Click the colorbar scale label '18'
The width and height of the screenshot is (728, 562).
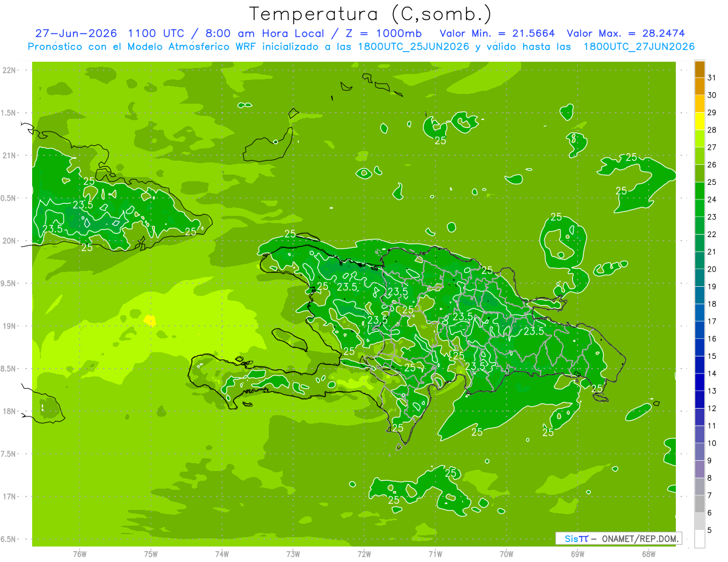[712, 304]
